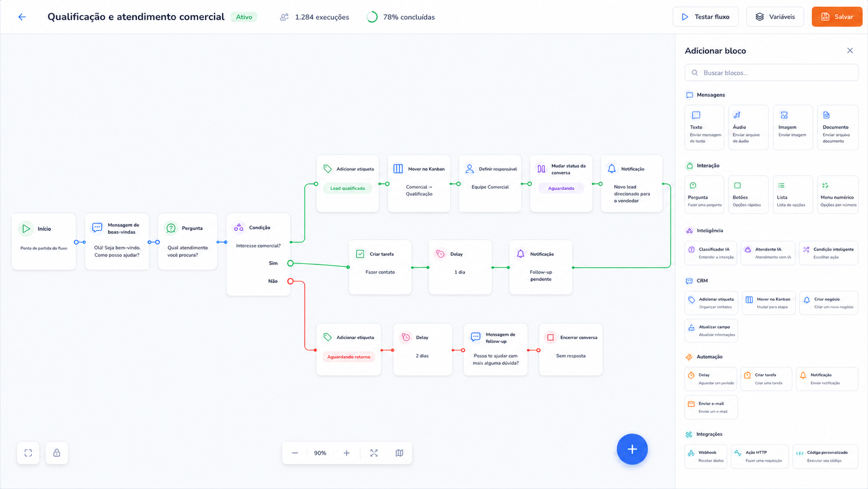868x489 pixels.
Task: Click the 78% concluídas progress indicator
Action: pyautogui.click(x=401, y=17)
